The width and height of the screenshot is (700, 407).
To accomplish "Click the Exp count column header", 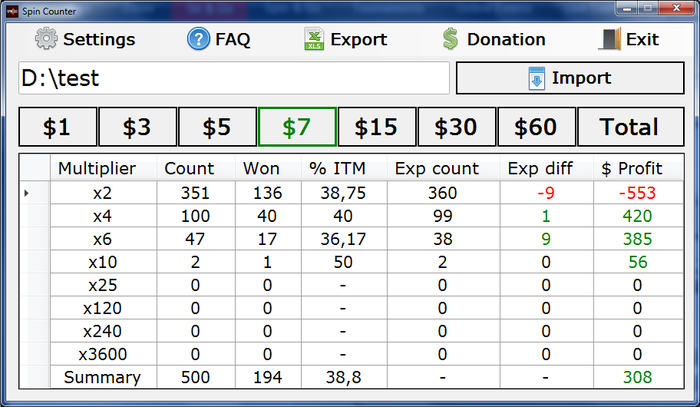I will 443,168.
